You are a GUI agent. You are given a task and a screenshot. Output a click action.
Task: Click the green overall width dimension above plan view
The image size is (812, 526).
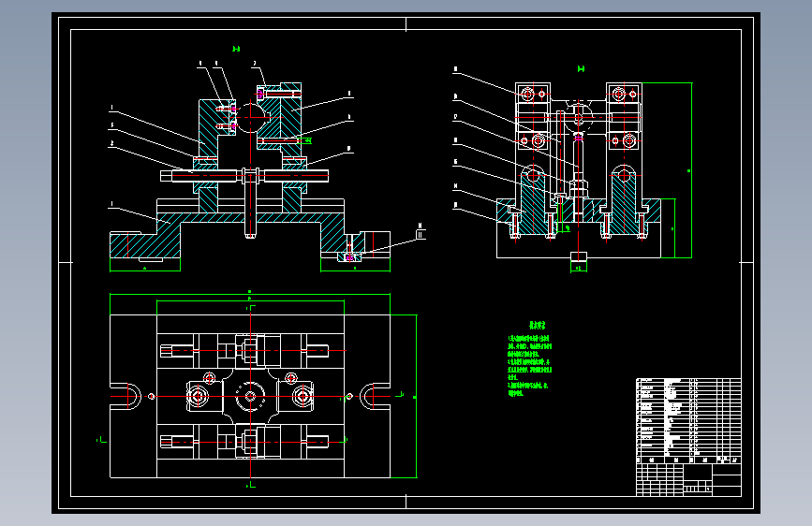point(250,294)
